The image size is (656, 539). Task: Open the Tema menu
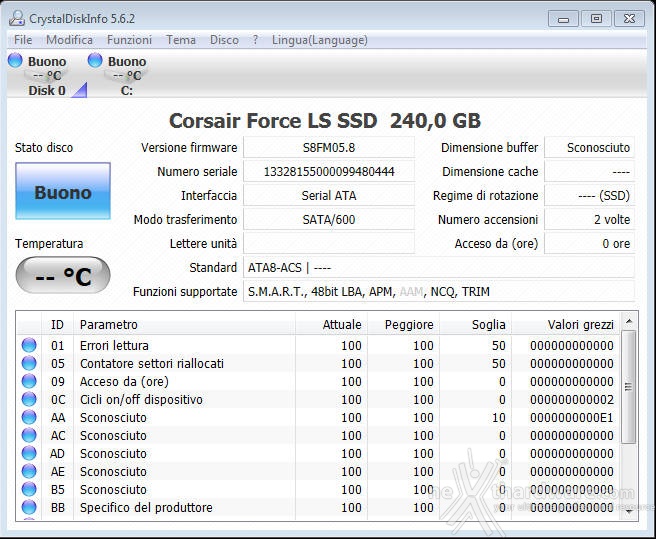coord(181,40)
